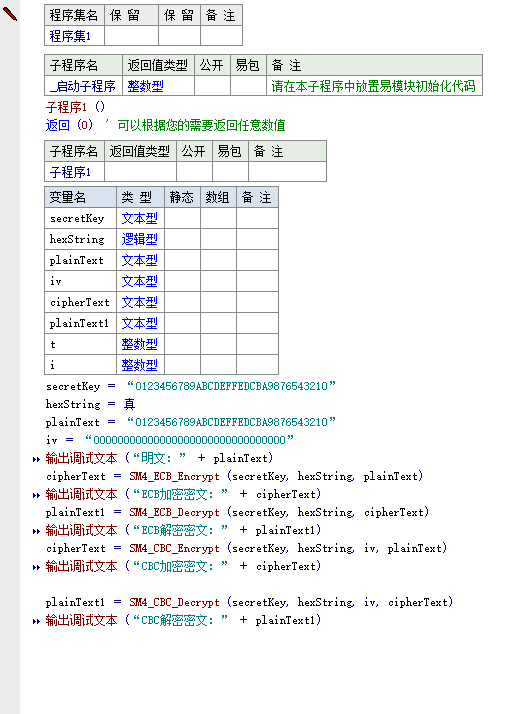Toggle the 静态 cell for variable secretKey

click(x=182, y=218)
